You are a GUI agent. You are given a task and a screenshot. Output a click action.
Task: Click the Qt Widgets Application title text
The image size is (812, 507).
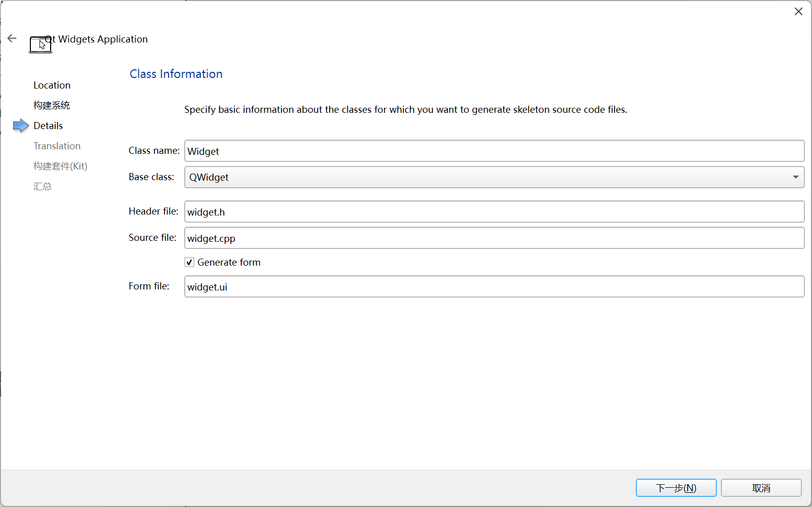tap(96, 39)
